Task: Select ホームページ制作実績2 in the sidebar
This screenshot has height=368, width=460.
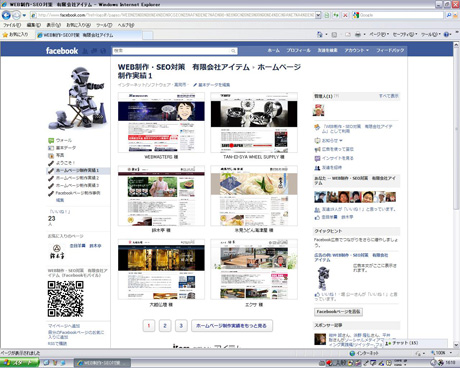Action: click(x=77, y=178)
